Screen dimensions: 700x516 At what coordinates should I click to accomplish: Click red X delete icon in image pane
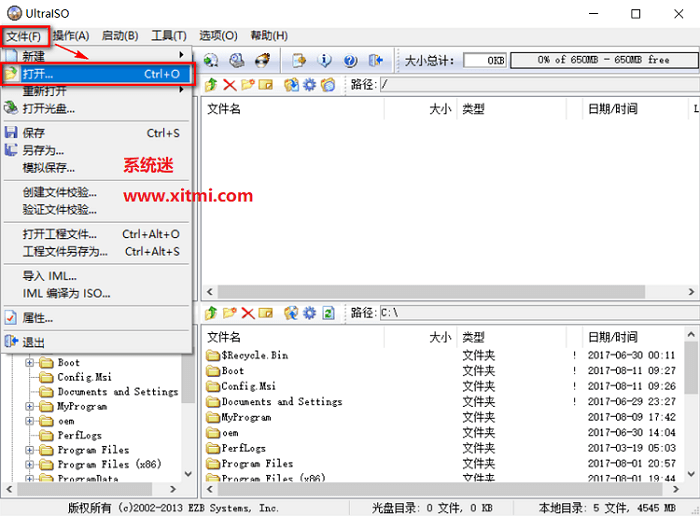pyautogui.click(x=229, y=84)
